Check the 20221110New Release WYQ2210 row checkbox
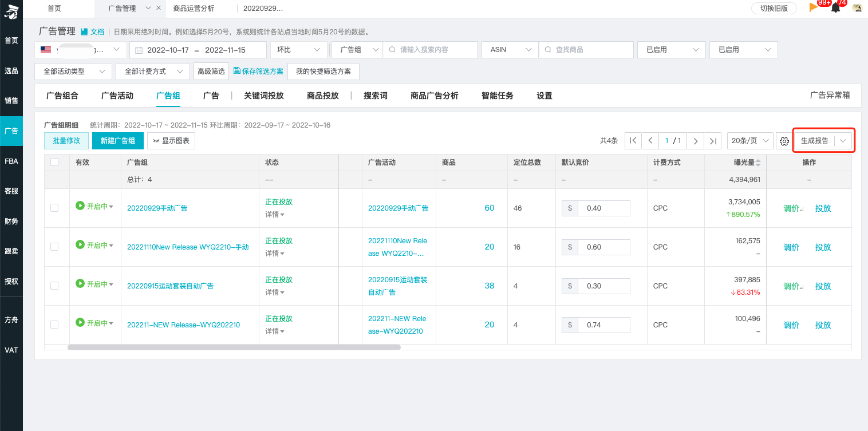The height and width of the screenshot is (431, 868). tap(54, 247)
